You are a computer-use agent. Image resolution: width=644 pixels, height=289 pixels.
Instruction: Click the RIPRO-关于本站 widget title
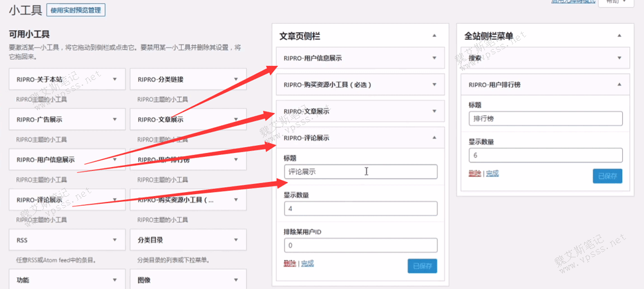[x=40, y=79]
